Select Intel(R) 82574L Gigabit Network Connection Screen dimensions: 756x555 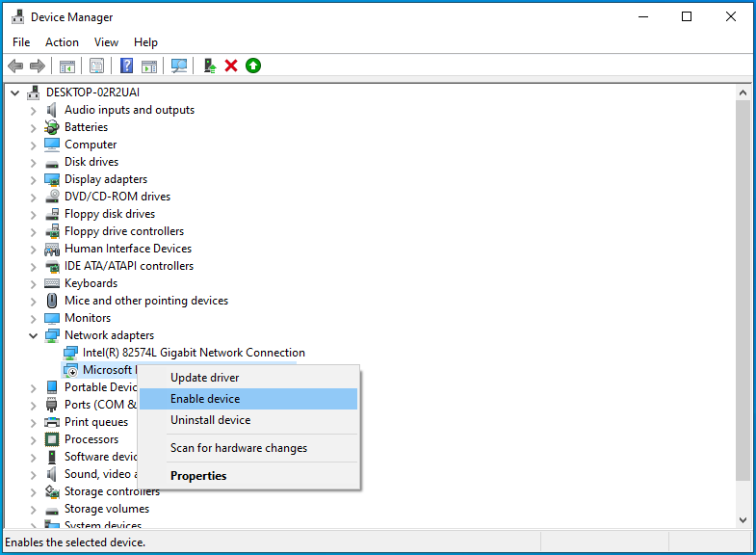194,353
